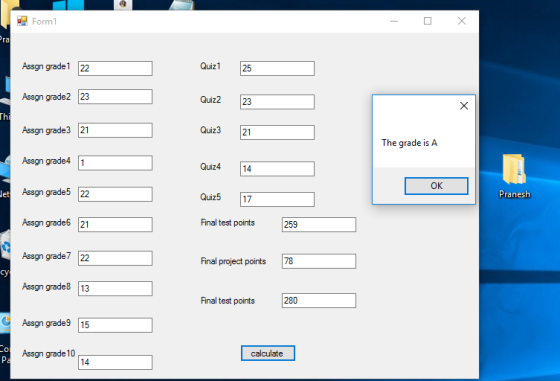
Task: Focus the Quiz4 input field
Action: [277, 169]
